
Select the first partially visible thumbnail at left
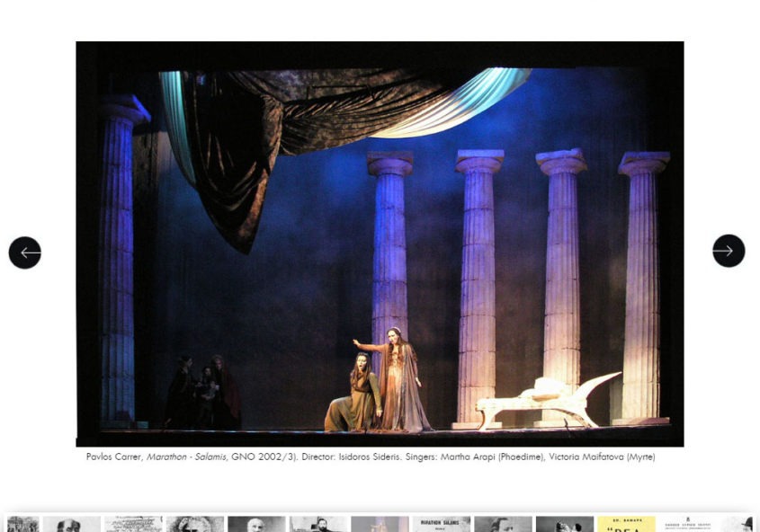pyautogui.click(x=22, y=524)
